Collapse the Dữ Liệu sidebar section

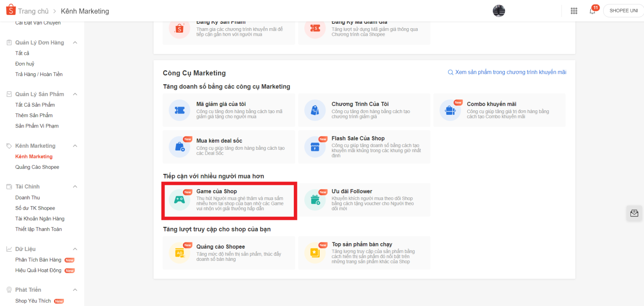[75, 249]
